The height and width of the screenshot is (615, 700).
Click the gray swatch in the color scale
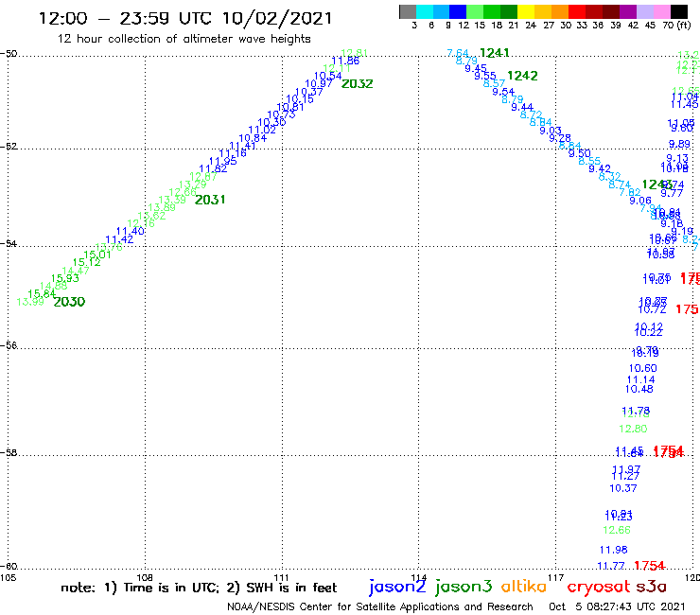coord(408,11)
